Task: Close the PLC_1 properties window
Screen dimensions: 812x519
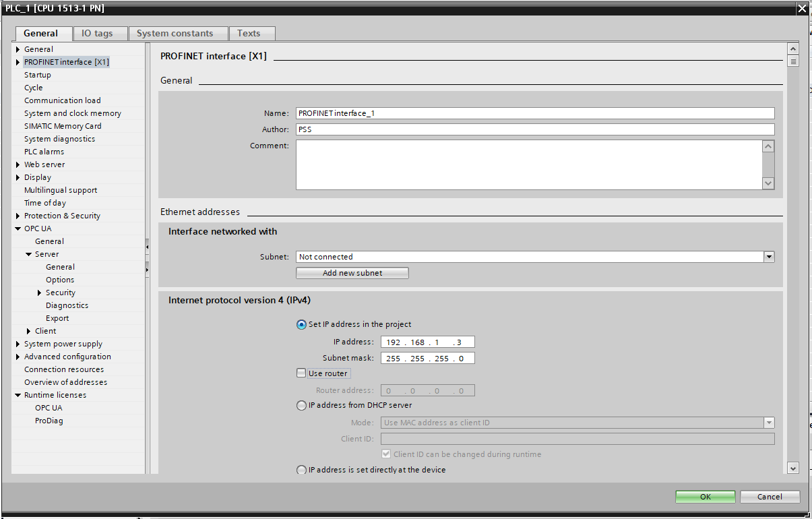Action: click(x=801, y=8)
